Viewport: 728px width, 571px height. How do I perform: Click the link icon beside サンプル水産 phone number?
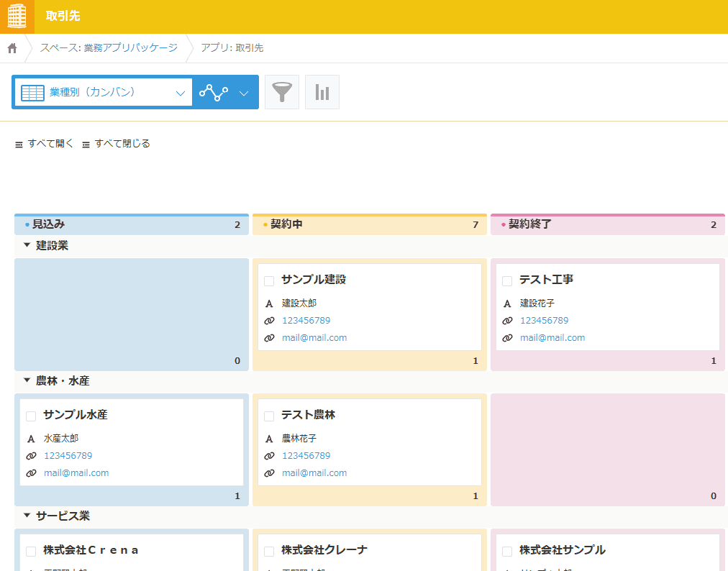[31, 456]
